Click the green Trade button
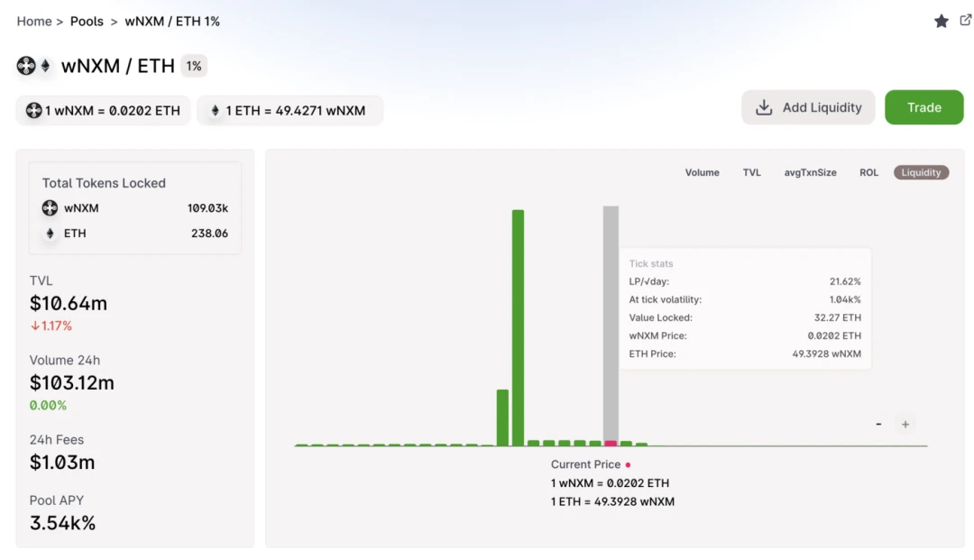The width and height of the screenshot is (974, 560). (923, 107)
